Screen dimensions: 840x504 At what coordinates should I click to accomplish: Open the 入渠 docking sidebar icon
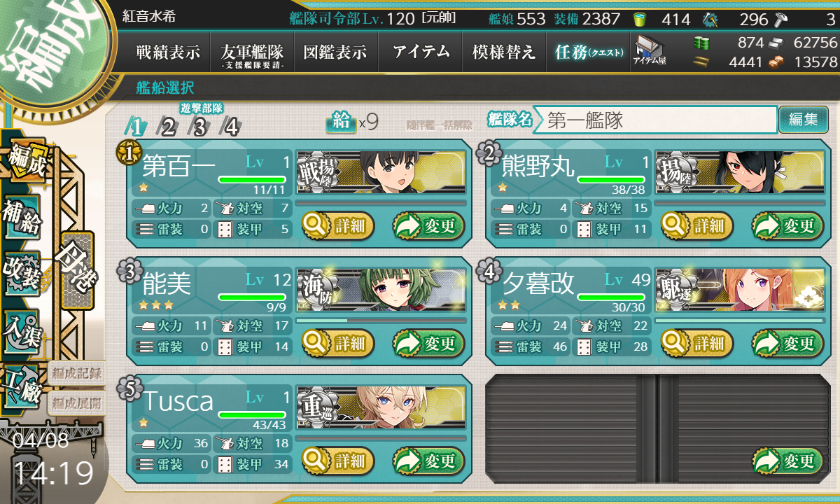click(22, 329)
